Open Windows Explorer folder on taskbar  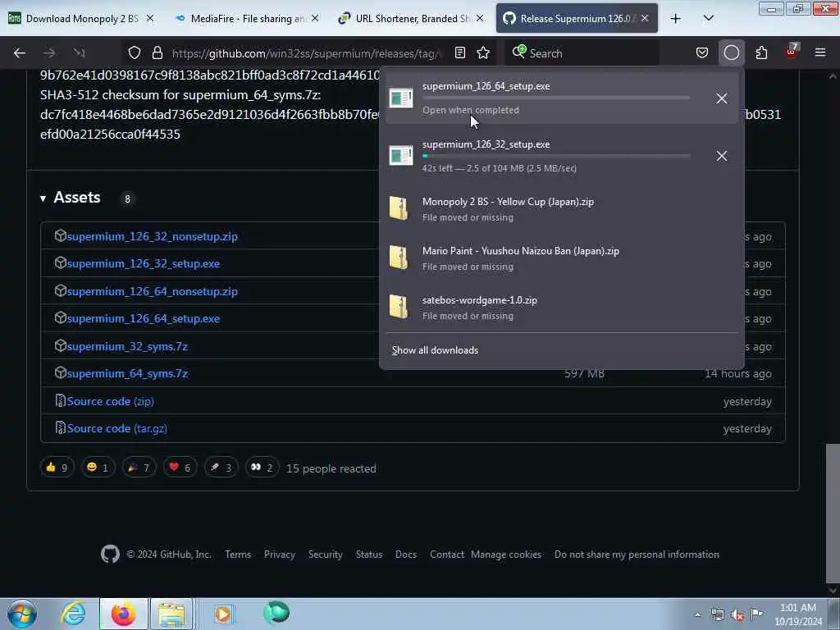(171, 614)
